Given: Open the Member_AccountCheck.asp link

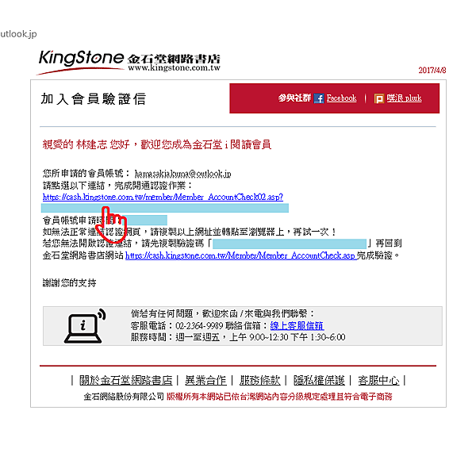Looking at the screenshot, I should point(240,255).
